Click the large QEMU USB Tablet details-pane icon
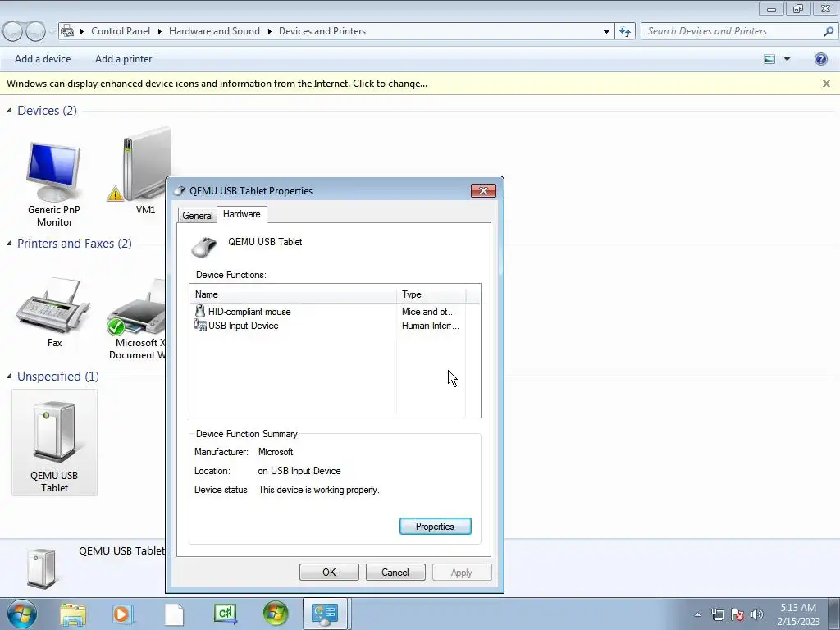The height and width of the screenshot is (630, 840). coord(41,568)
